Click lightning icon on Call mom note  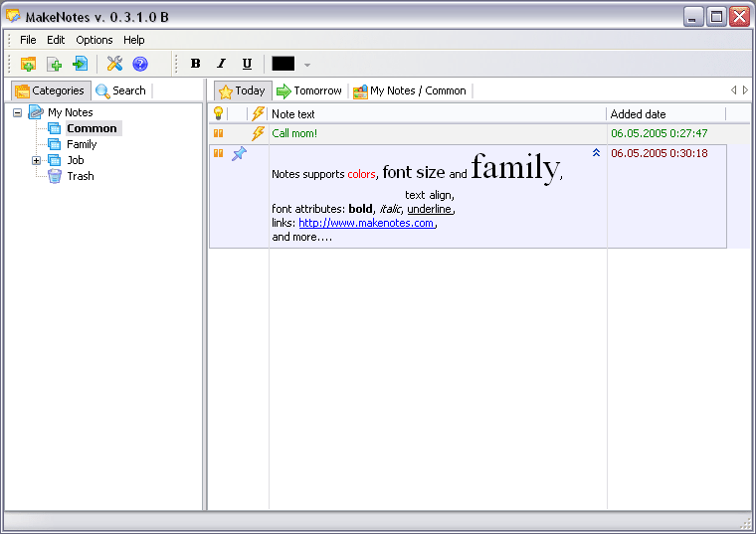click(x=259, y=133)
